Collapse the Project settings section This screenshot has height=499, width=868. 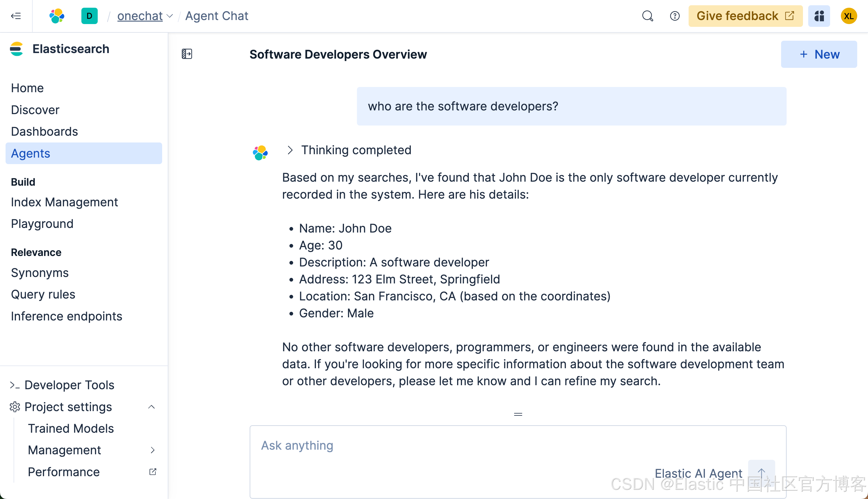[151, 407]
